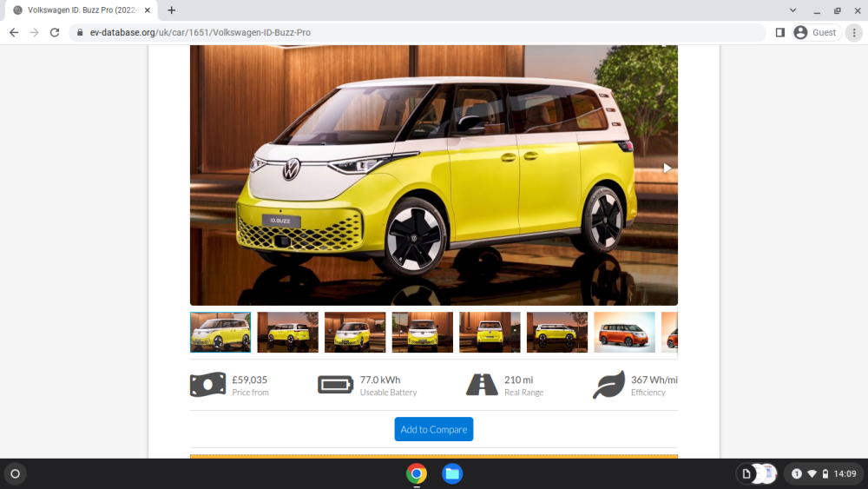Open new browser tab

pos(172,10)
